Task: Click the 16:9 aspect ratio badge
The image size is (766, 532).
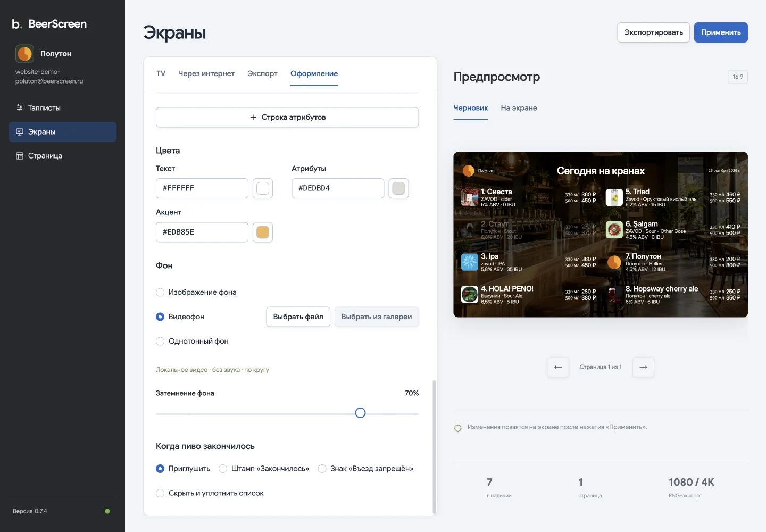Action: tap(738, 77)
